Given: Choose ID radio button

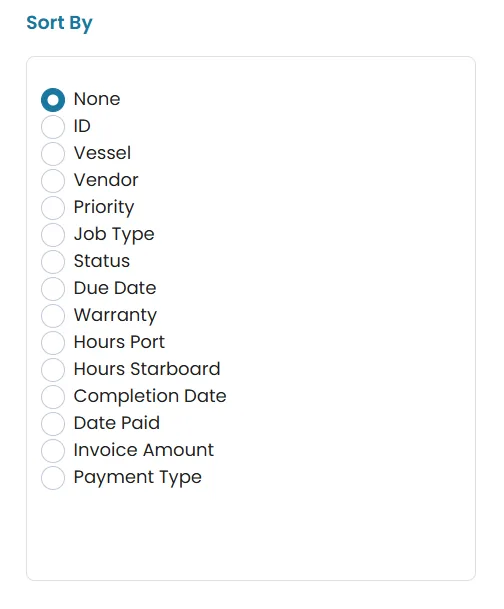Looking at the screenshot, I should pyautogui.click(x=53, y=127).
